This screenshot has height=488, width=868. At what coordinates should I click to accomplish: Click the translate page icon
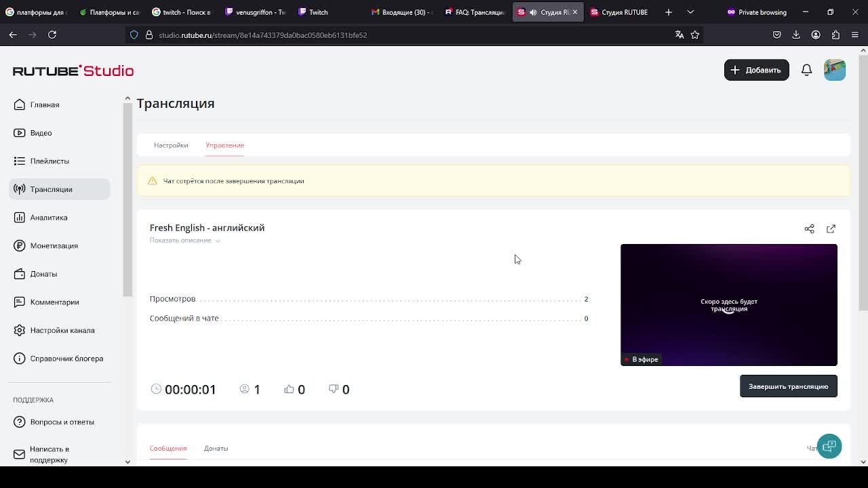coord(679,35)
